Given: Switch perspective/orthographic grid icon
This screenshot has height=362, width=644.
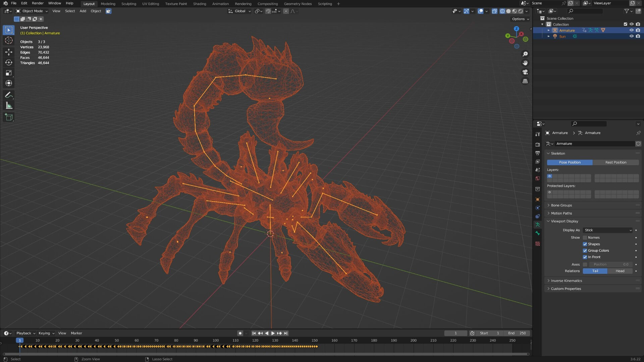Looking at the screenshot, I should click(x=525, y=81).
